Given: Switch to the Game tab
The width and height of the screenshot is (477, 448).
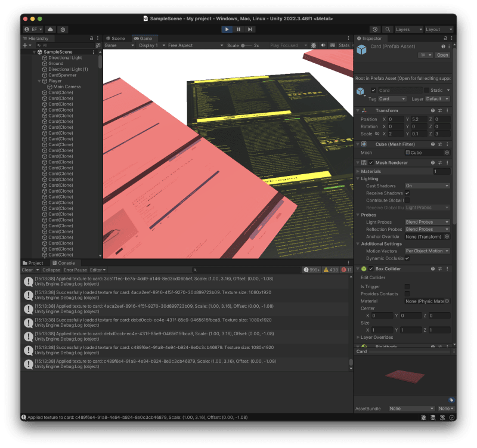Looking at the screenshot, I should (144, 38).
